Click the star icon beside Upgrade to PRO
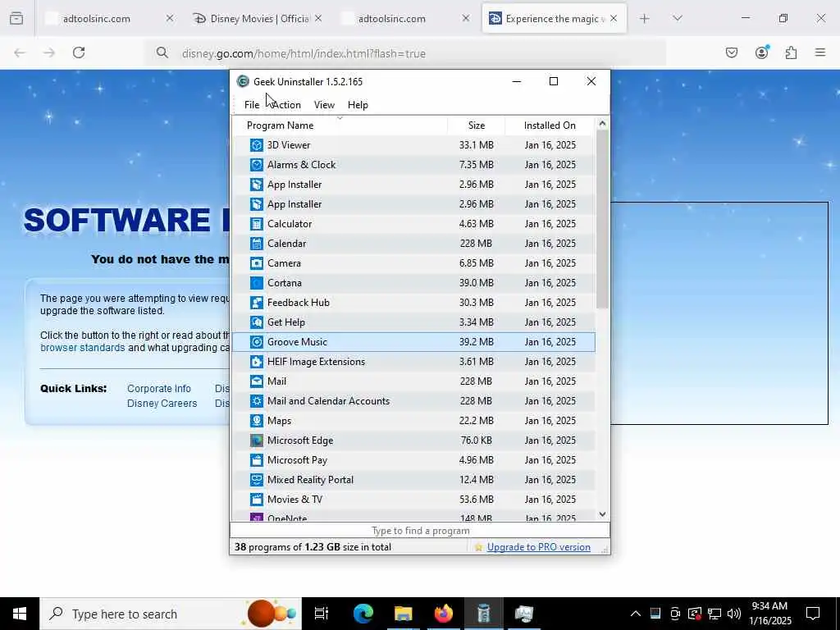This screenshot has width=840, height=630. click(x=478, y=547)
